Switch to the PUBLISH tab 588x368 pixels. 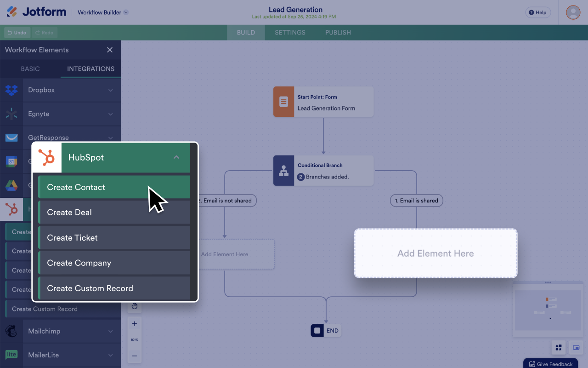pyautogui.click(x=338, y=33)
